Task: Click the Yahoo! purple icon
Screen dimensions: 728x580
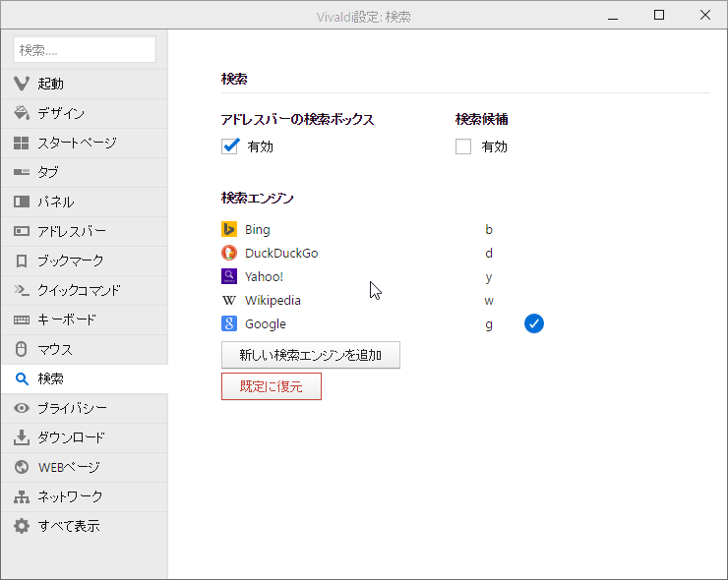Action: pos(229,276)
